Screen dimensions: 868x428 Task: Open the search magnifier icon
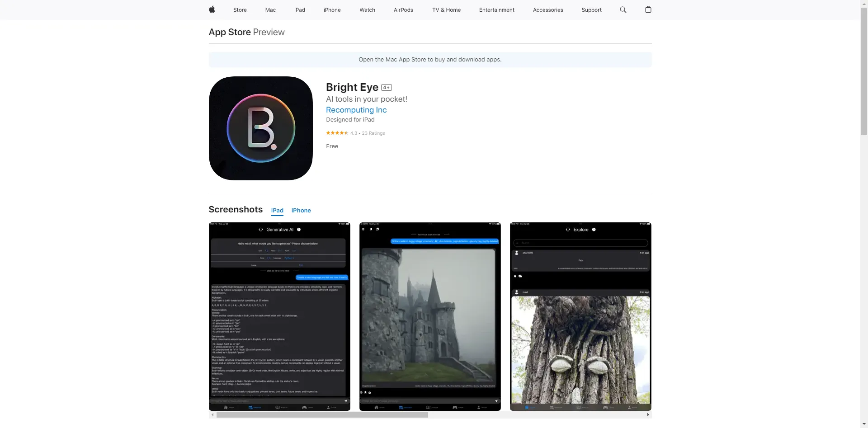point(623,9)
